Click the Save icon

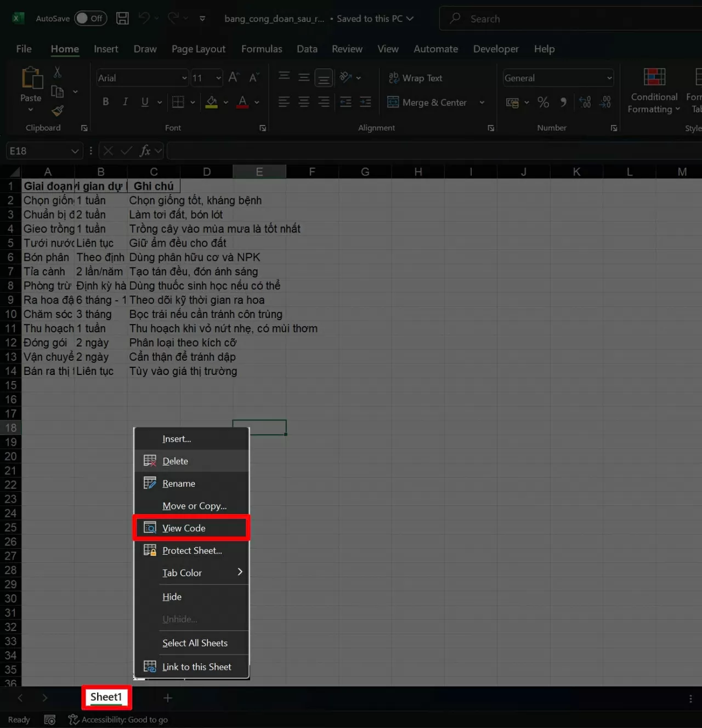pos(122,18)
